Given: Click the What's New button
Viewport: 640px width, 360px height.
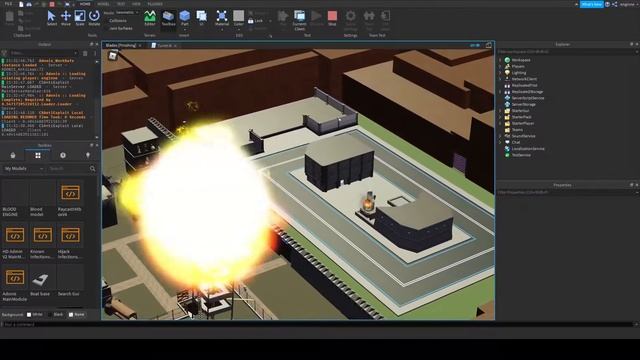Looking at the screenshot, I should click(591, 4).
